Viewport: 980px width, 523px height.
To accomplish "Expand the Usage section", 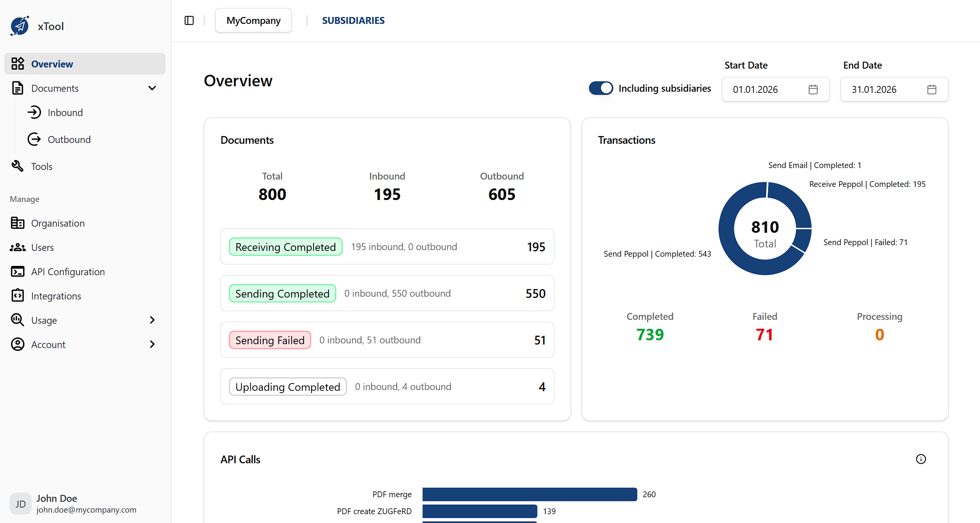I will pos(153,320).
